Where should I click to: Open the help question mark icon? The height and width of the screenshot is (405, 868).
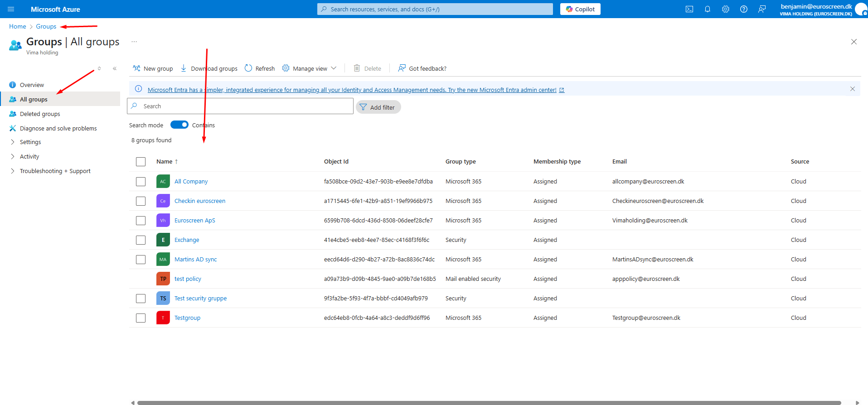point(744,9)
